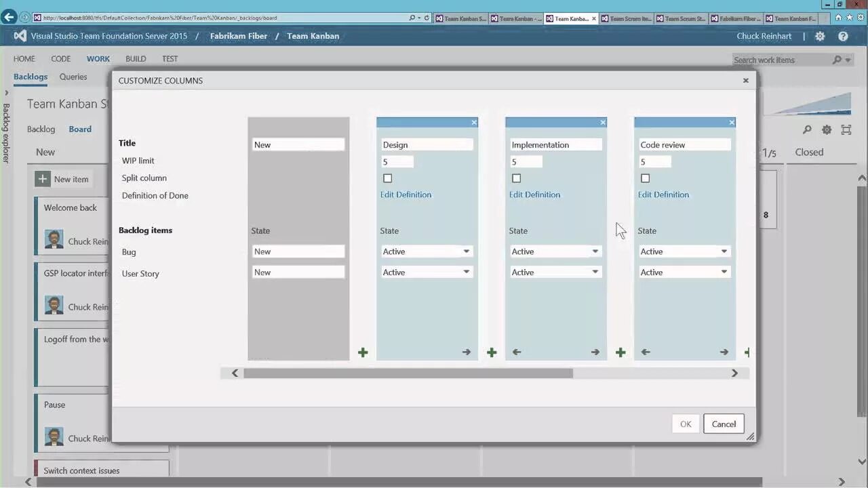Click Edit Definition link under Code review
This screenshot has height=488, width=868.
[x=663, y=195]
